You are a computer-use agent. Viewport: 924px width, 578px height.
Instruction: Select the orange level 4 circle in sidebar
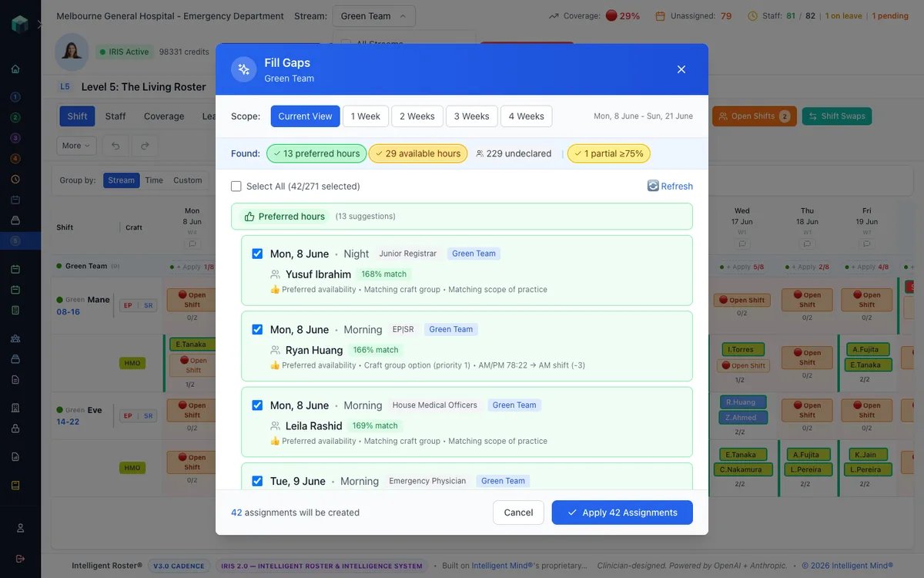15,159
